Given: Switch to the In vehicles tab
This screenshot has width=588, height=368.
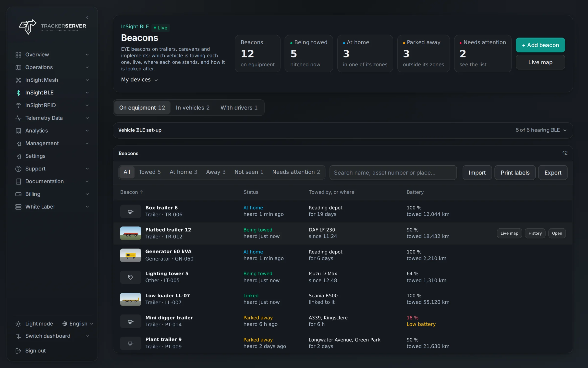Looking at the screenshot, I should coord(193,107).
